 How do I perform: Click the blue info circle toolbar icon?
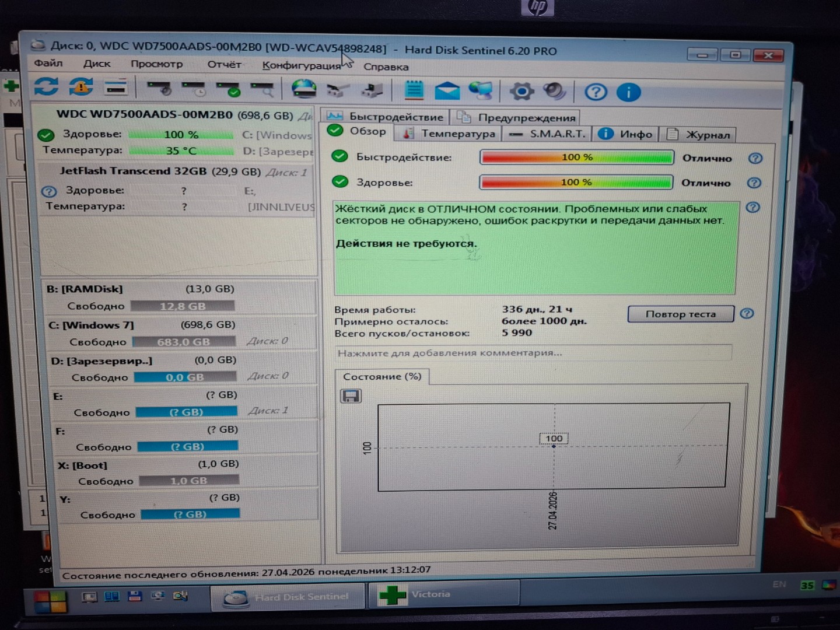628,93
